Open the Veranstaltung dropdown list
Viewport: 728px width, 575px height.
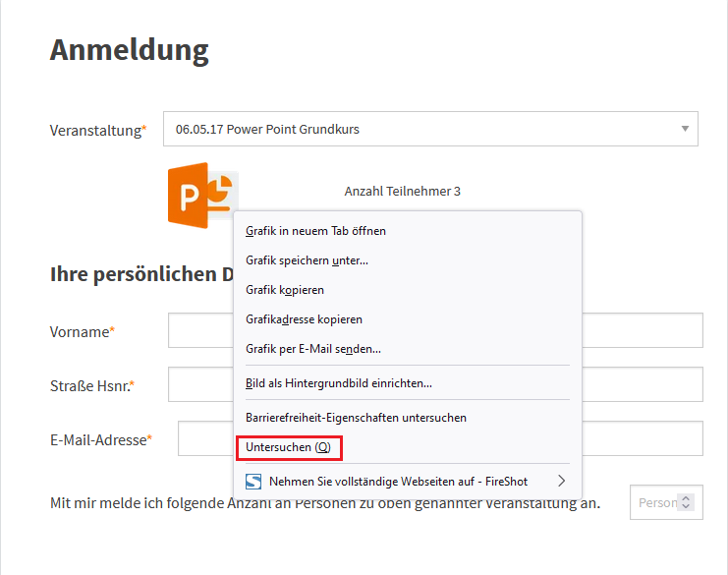pyautogui.click(x=430, y=129)
